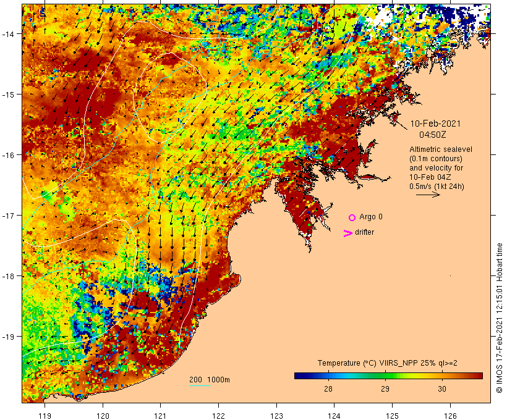
Task: Click the colorbar tick label 28
Action: (x=328, y=388)
